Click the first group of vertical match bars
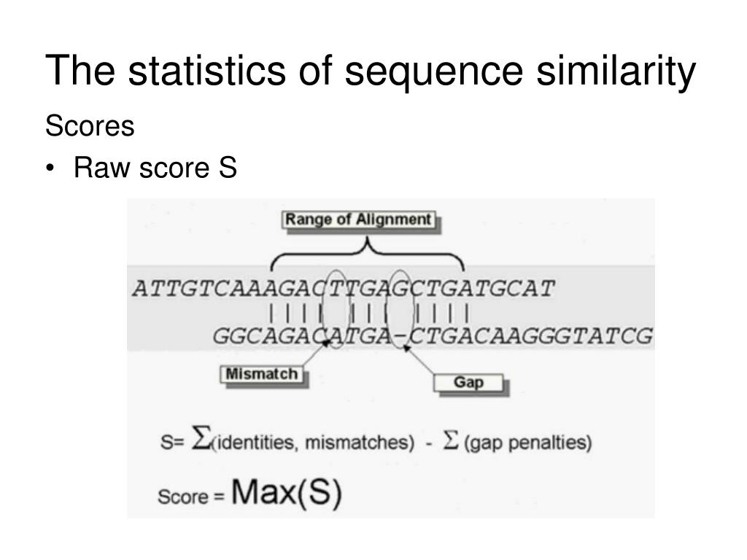Image resolution: width=747 pixels, height=560 pixels. point(296,314)
